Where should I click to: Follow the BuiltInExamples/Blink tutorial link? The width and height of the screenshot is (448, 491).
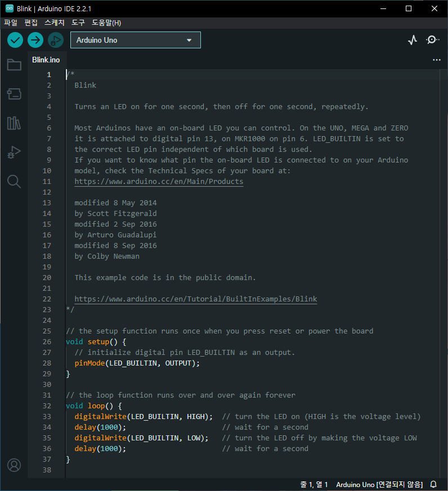coord(196,299)
